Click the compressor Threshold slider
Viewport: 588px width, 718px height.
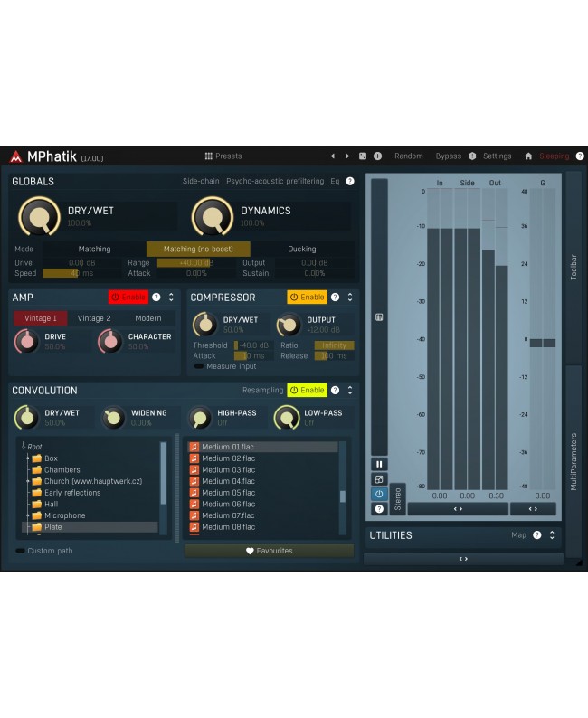click(254, 345)
